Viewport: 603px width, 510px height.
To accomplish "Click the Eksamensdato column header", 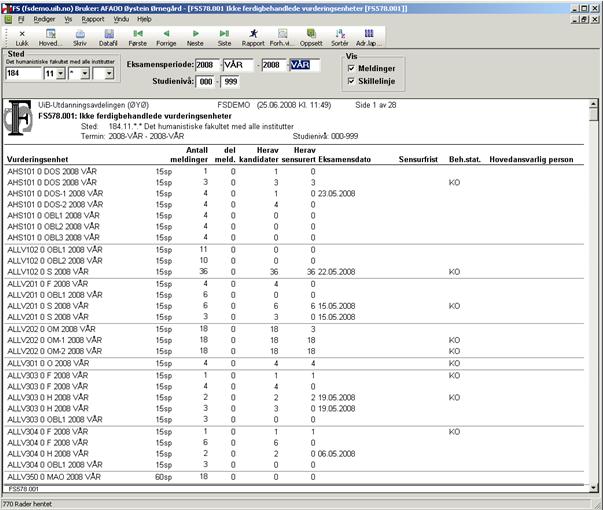I will click(345, 159).
